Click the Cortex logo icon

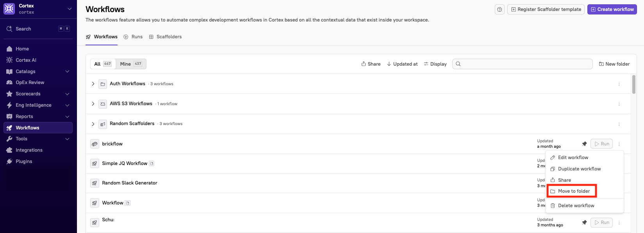click(x=9, y=9)
